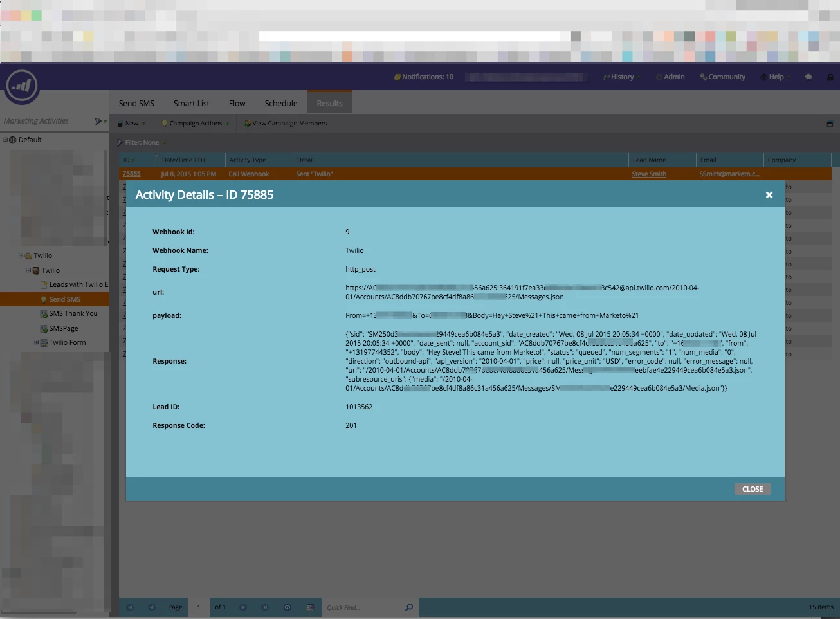Switch to the Flow tab
The height and width of the screenshot is (619, 840).
tap(237, 103)
